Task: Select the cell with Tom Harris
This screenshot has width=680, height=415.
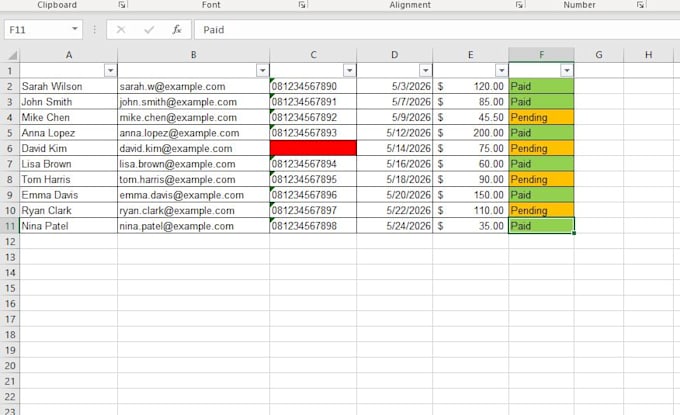Action: (69, 179)
